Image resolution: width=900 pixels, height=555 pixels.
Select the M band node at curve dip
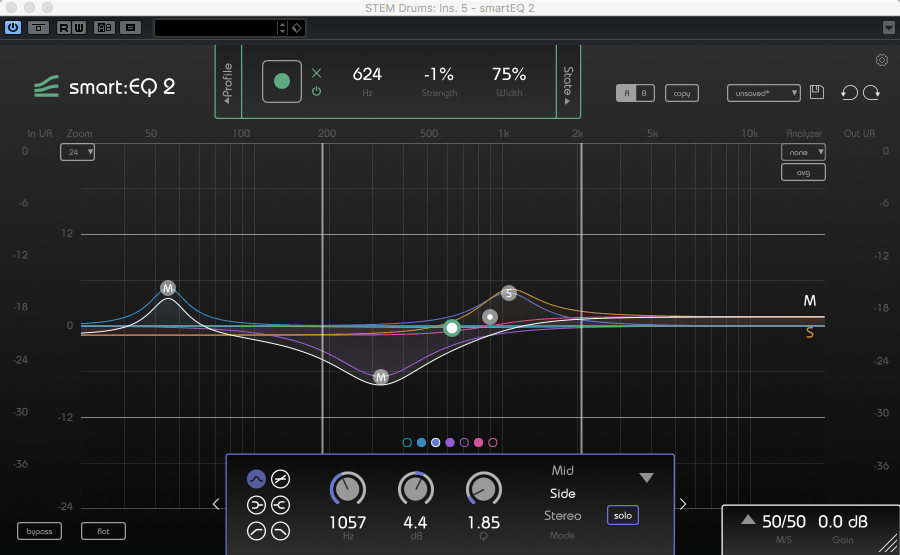(x=381, y=377)
